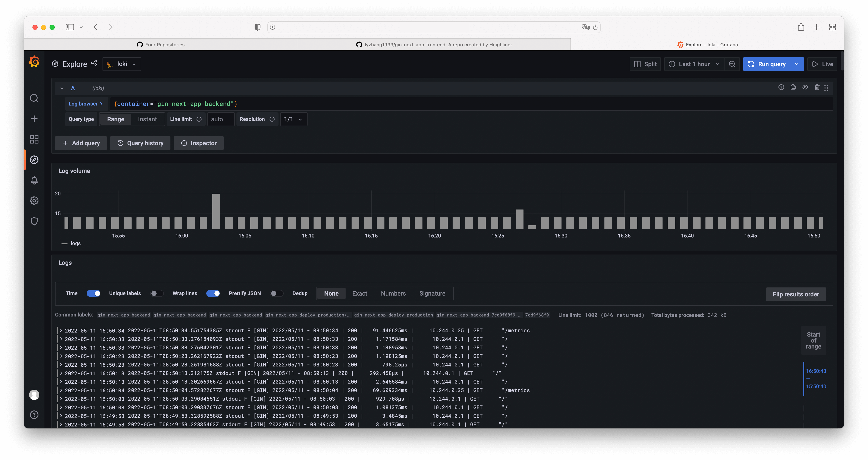This screenshot has width=868, height=460.
Task: Duplicate query A using the copy icon
Action: point(793,87)
